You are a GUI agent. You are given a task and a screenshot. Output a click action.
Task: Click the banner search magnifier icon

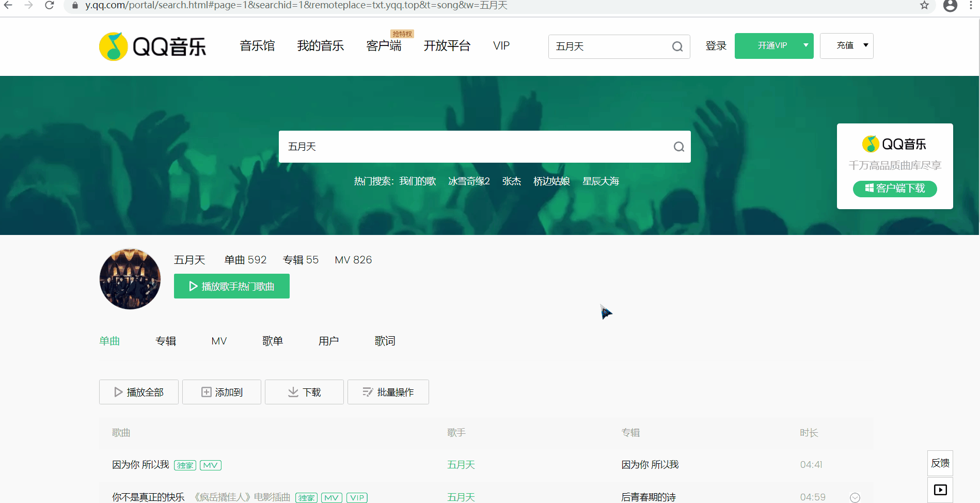coord(679,147)
